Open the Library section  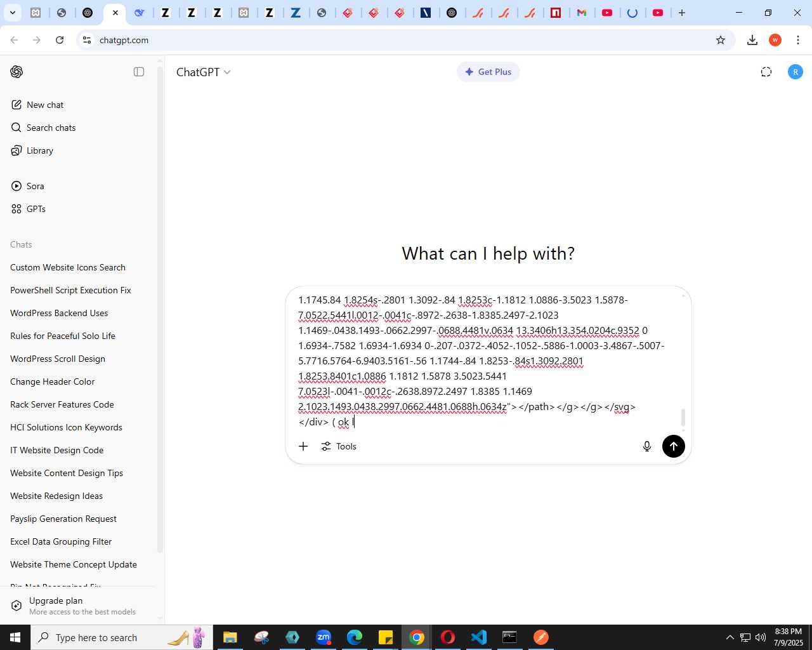(x=32, y=150)
